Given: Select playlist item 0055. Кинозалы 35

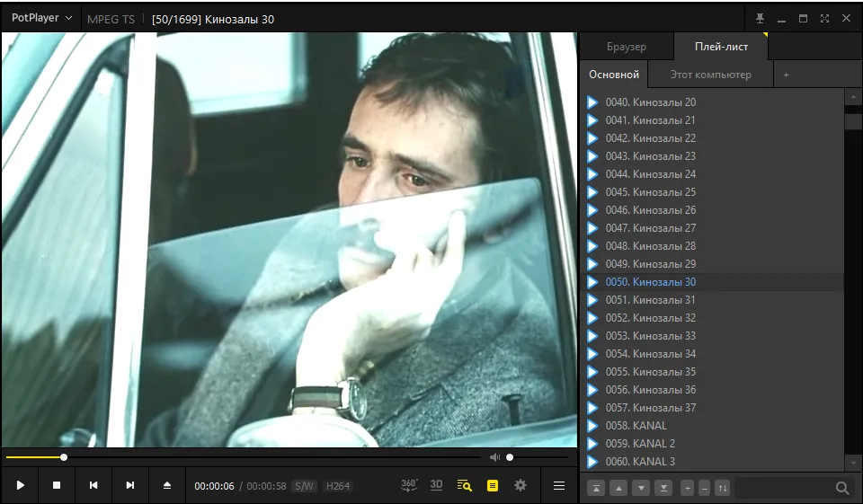Looking at the screenshot, I should [712, 372].
